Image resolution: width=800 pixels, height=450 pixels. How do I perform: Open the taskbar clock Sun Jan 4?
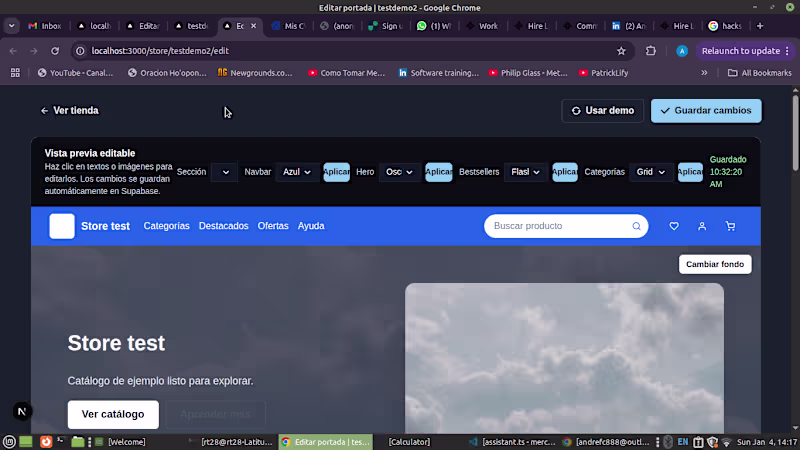(767, 442)
